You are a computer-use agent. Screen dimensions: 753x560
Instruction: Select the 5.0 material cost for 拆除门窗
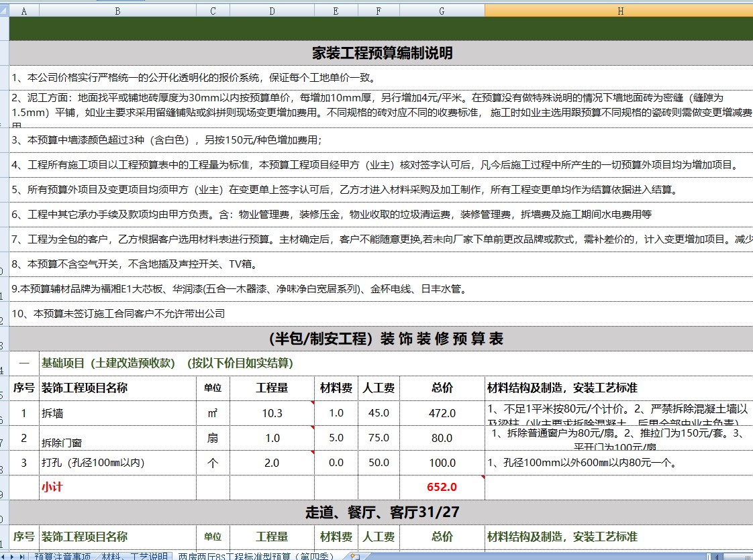pos(336,438)
